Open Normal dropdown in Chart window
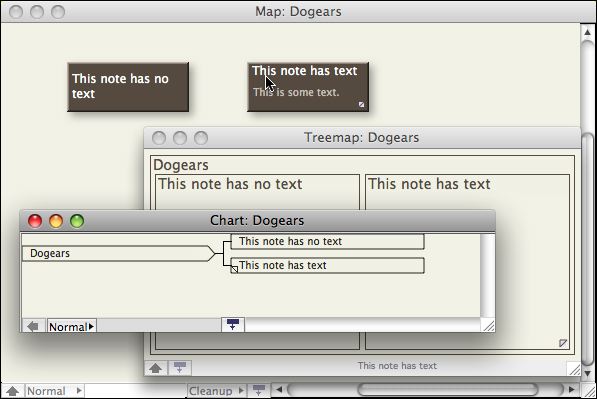The height and width of the screenshot is (399, 597). pyautogui.click(x=72, y=327)
